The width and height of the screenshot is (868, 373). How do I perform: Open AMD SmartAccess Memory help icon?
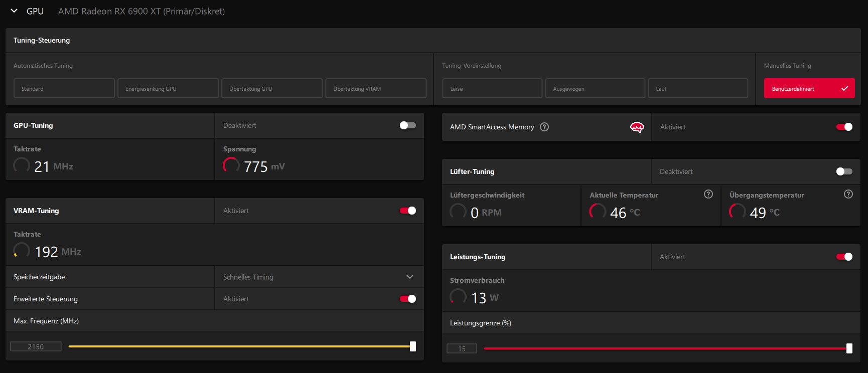tap(544, 127)
